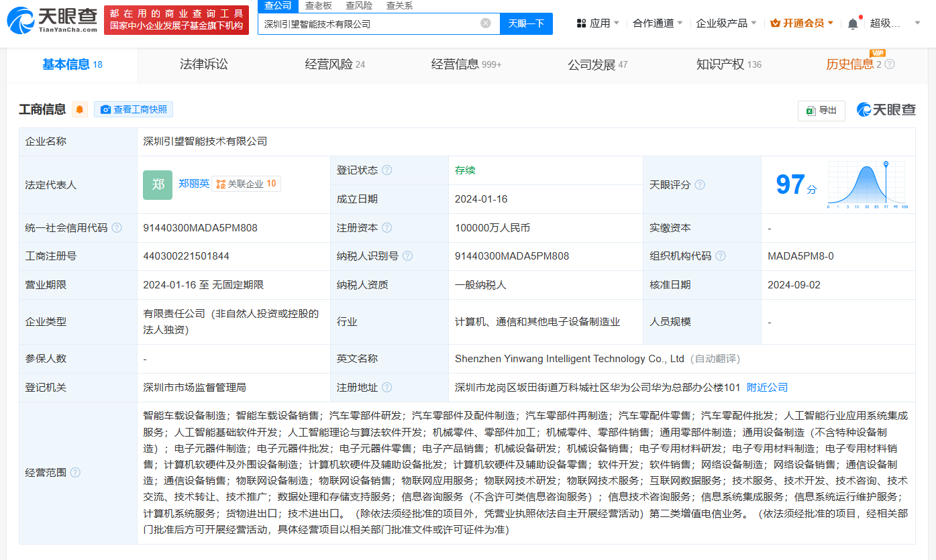Open the 法律诉讼 tab
Screen dimensions: 936x560
205,64
